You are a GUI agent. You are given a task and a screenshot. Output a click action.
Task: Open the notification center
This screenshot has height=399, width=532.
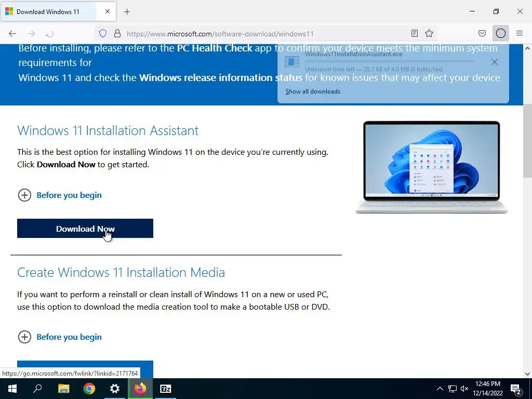click(515, 389)
